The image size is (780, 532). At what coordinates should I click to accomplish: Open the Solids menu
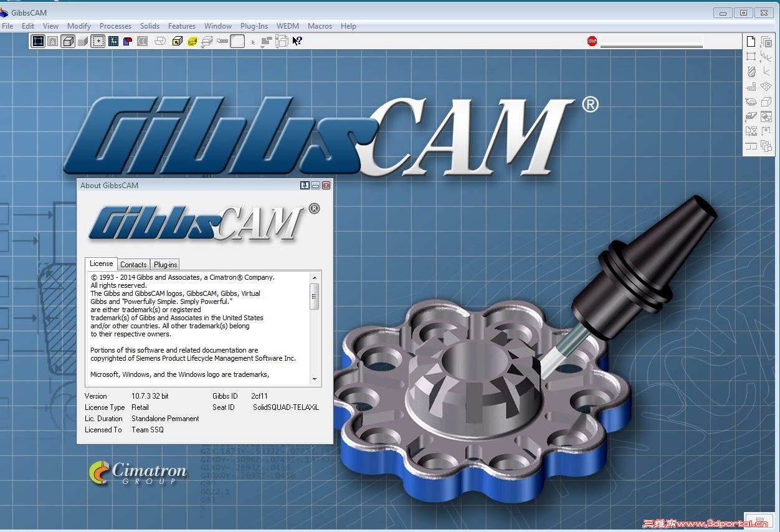(150, 26)
